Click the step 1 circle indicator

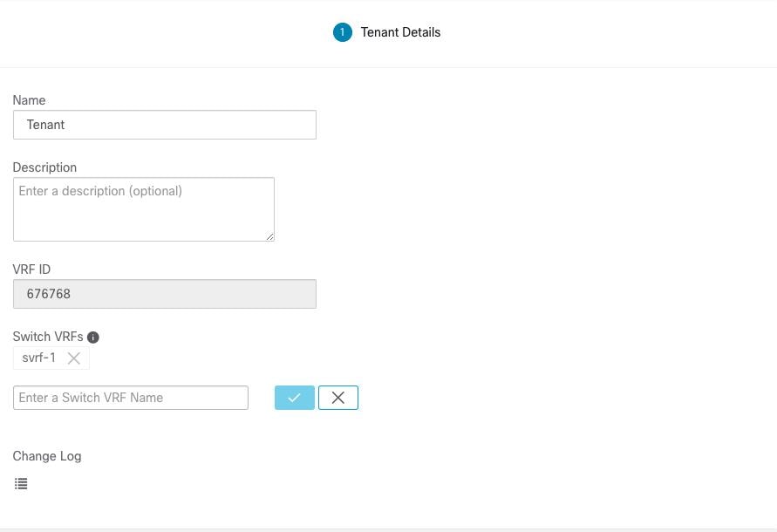coord(342,32)
